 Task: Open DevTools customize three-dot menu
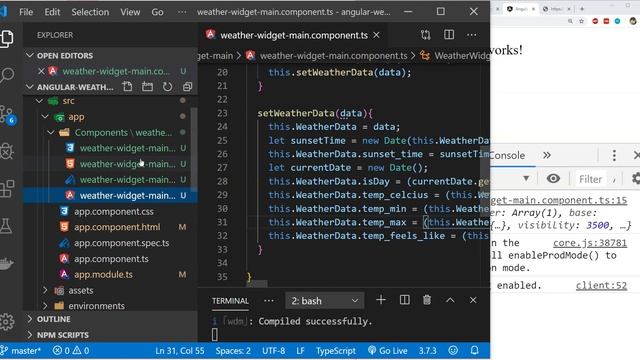(614, 155)
